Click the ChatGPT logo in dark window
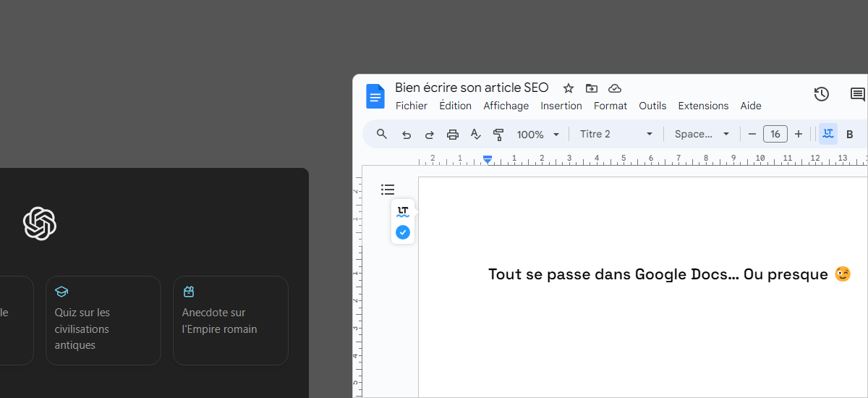The width and height of the screenshot is (868, 398). (40, 224)
